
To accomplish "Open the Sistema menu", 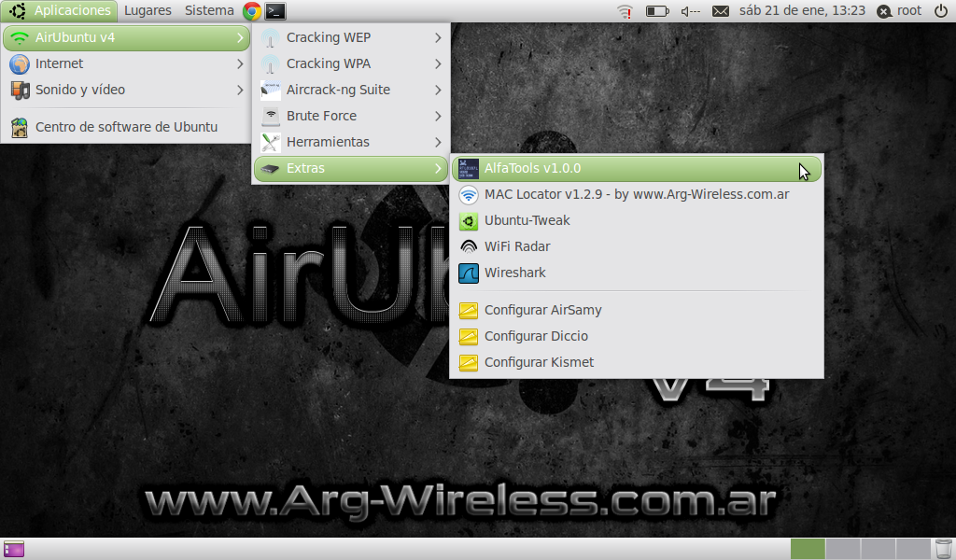I will point(209,11).
